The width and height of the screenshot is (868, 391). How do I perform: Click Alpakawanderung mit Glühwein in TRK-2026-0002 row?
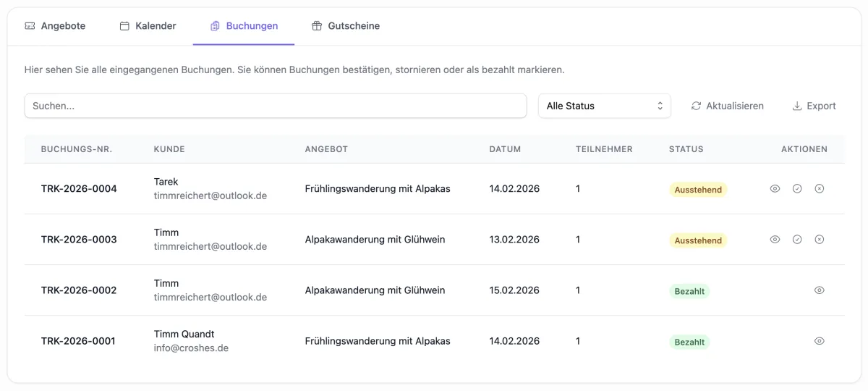click(375, 290)
